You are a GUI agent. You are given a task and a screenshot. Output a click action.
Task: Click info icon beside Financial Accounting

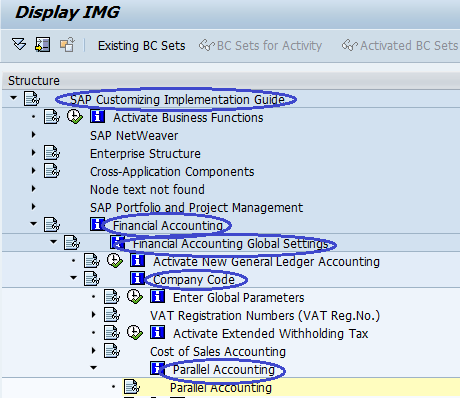(97, 224)
